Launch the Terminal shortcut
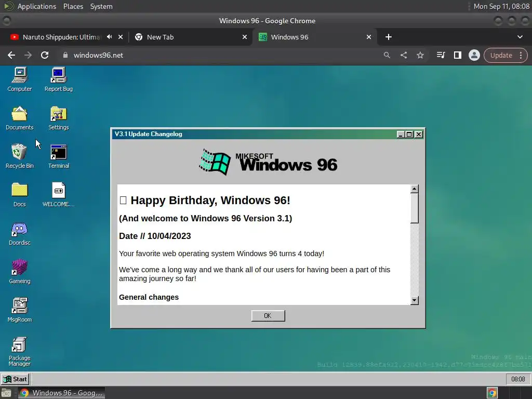This screenshot has height=399, width=532. pyautogui.click(x=58, y=156)
